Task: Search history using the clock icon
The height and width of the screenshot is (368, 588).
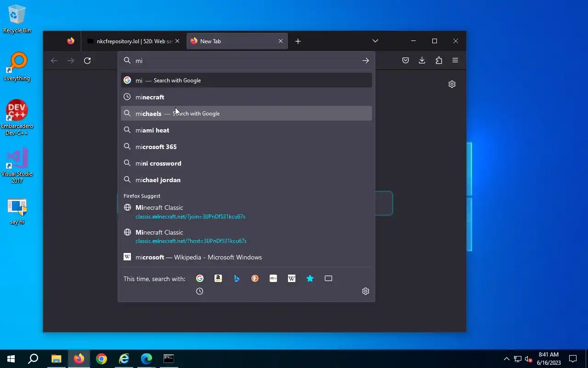Action: [x=200, y=291]
